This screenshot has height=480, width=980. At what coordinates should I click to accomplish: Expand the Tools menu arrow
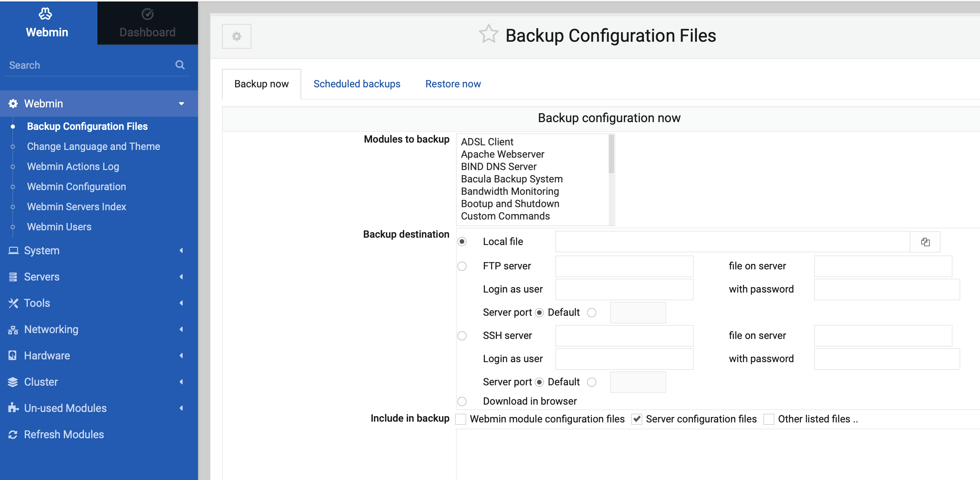[x=181, y=303]
